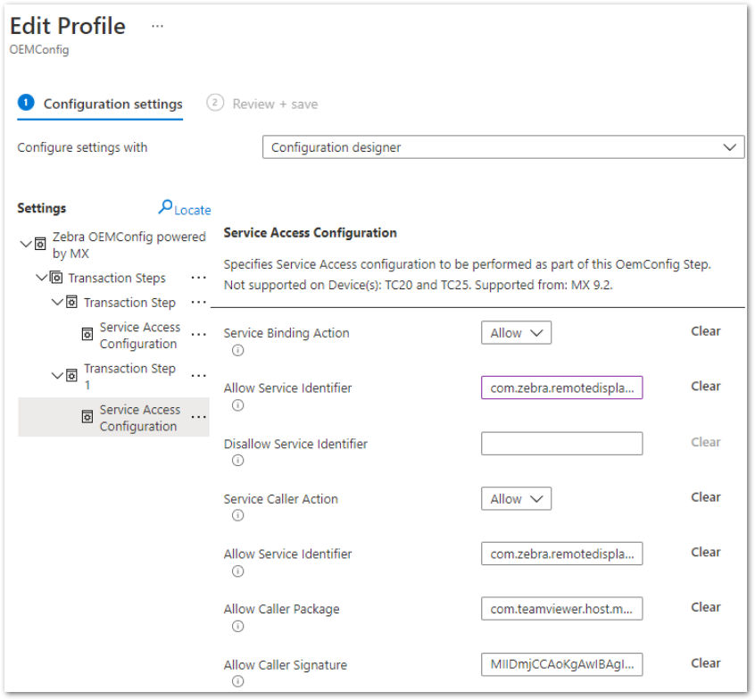Open ellipsis menu for Transaction Steps node
This screenshot has height=700, width=755.
tap(198, 278)
